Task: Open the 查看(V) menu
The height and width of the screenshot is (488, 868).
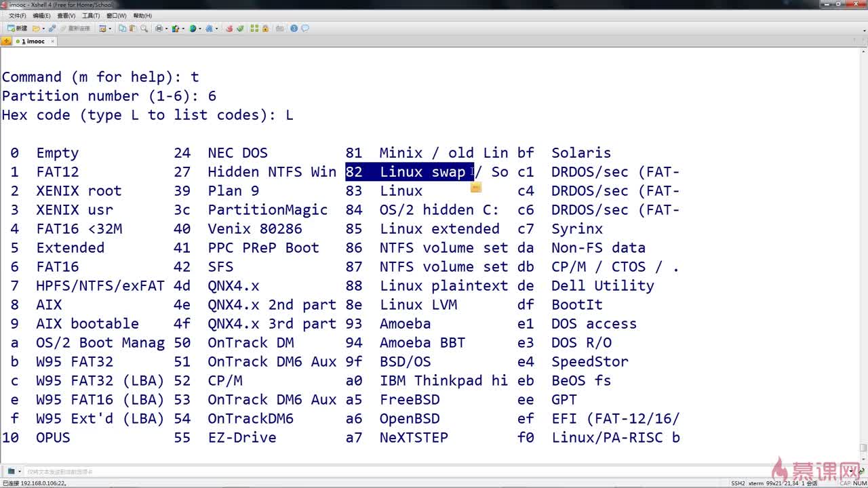Action: 66,16
